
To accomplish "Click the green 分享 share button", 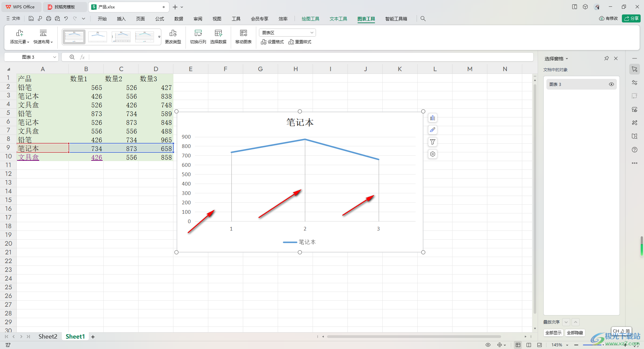I will 631,18.
